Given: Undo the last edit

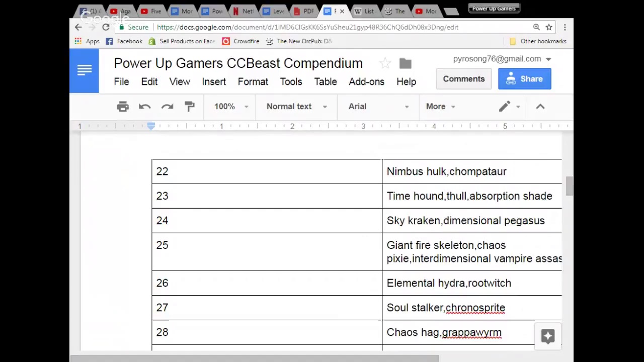Looking at the screenshot, I should (x=145, y=107).
